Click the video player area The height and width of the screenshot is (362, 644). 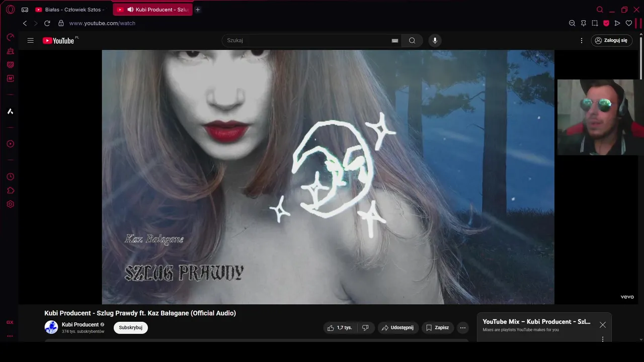pos(328,177)
